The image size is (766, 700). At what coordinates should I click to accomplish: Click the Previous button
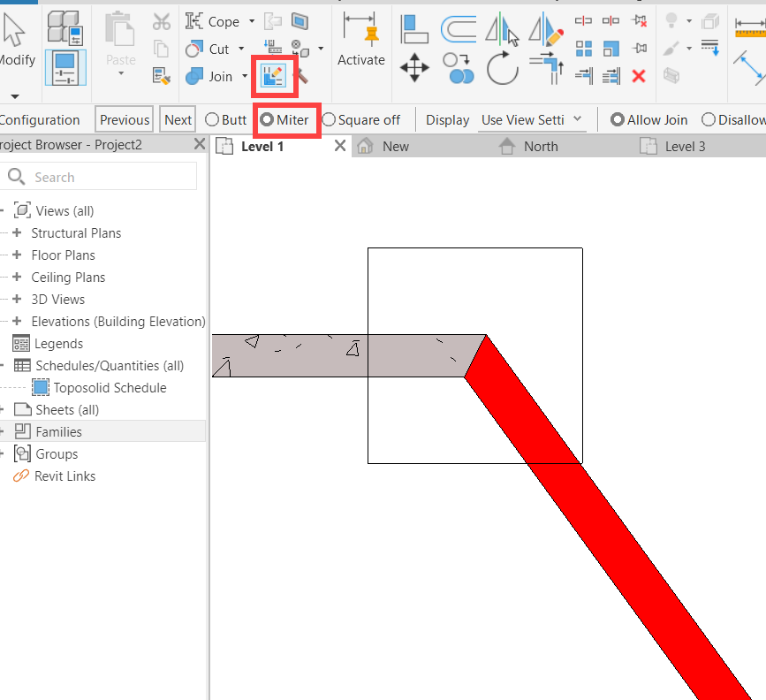tap(124, 119)
